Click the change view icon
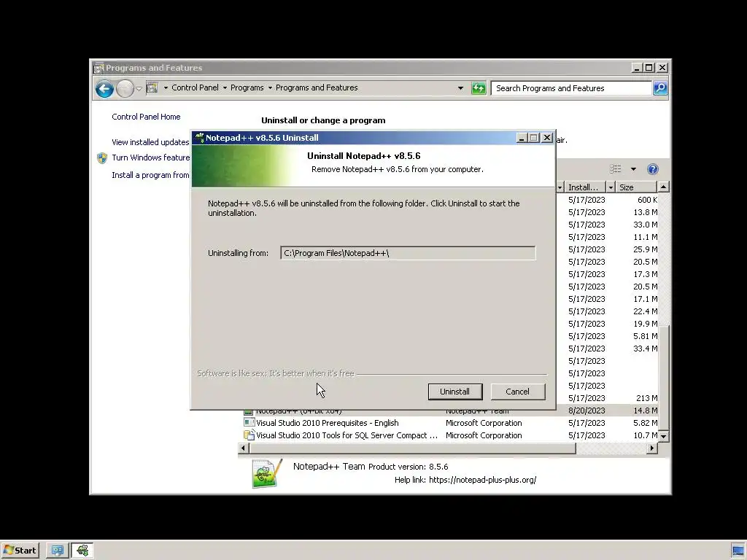Image resolution: width=747 pixels, height=560 pixels. click(x=616, y=169)
